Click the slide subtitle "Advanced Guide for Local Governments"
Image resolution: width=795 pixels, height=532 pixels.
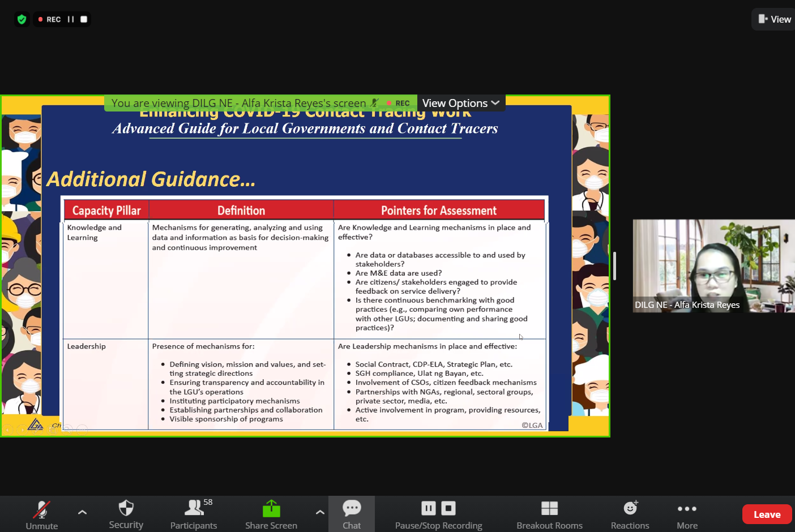click(305, 128)
